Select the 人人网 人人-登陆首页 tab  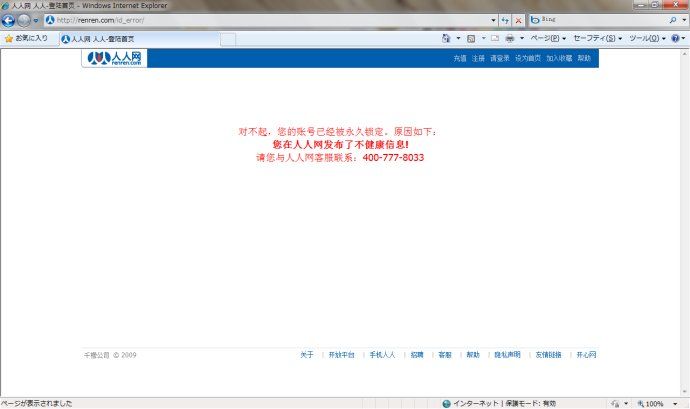(x=98, y=39)
